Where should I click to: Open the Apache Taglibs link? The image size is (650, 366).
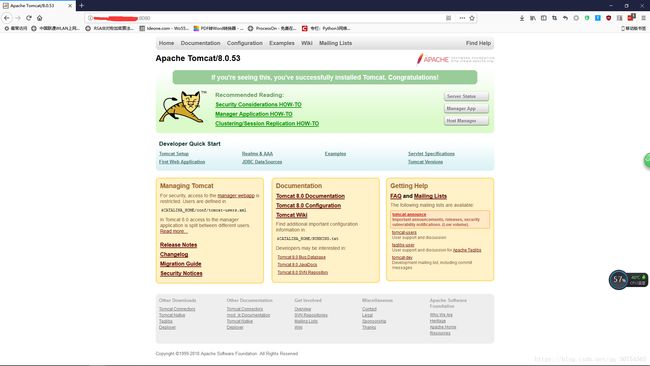tap(467, 250)
